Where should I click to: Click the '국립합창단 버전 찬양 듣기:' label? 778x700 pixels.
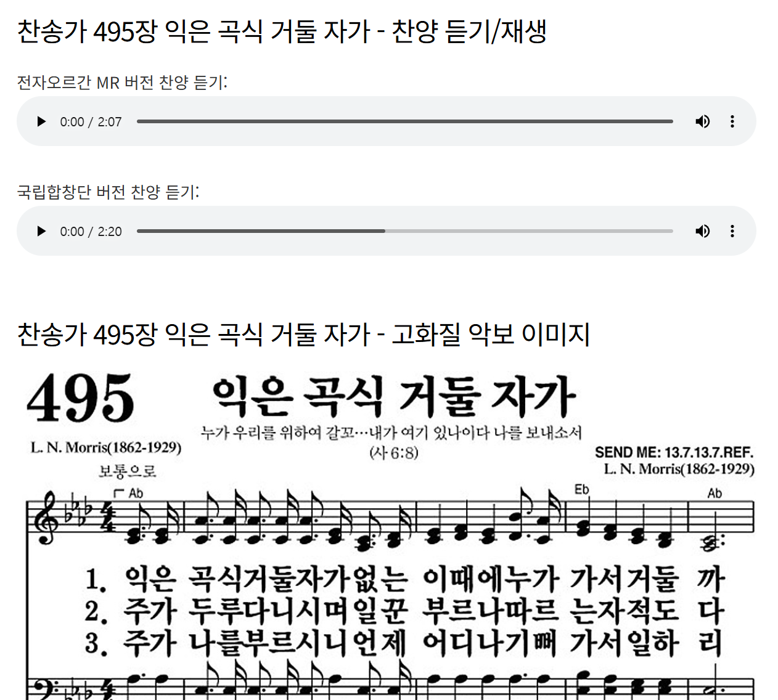pyautogui.click(x=108, y=192)
